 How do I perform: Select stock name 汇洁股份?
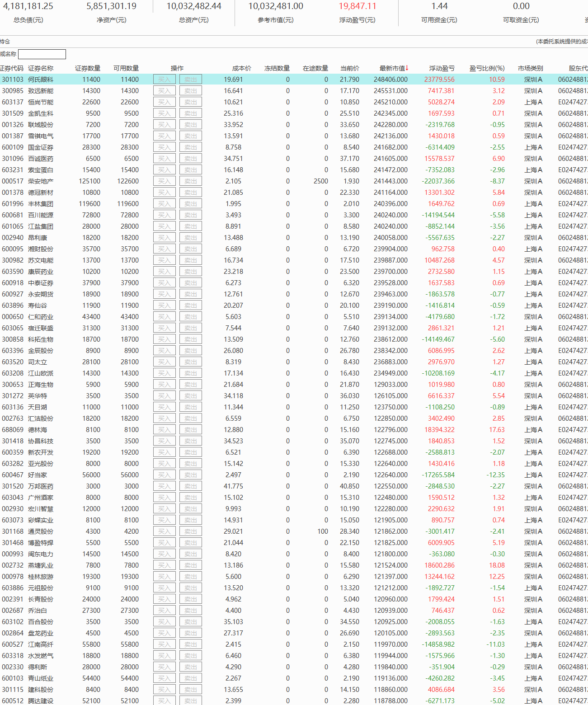tap(41, 418)
